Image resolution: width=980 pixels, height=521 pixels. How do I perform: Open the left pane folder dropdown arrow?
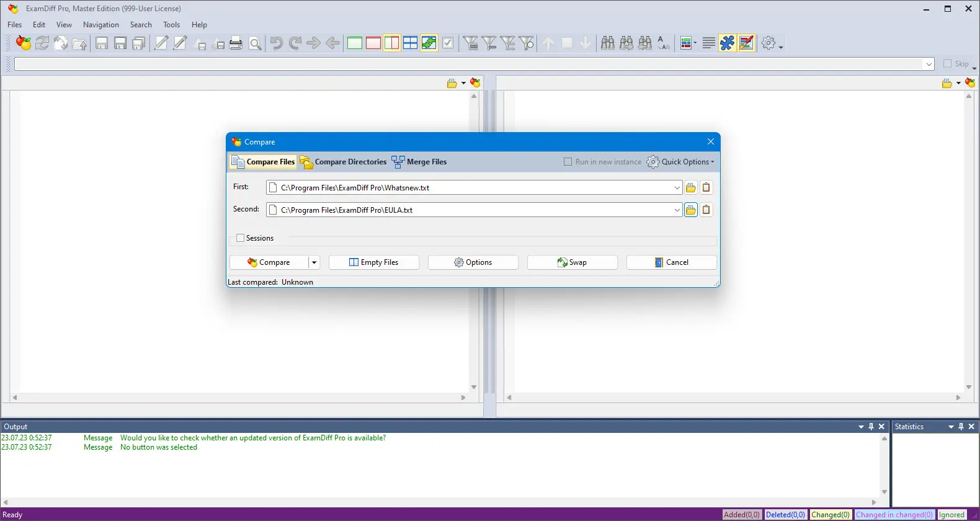463,83
